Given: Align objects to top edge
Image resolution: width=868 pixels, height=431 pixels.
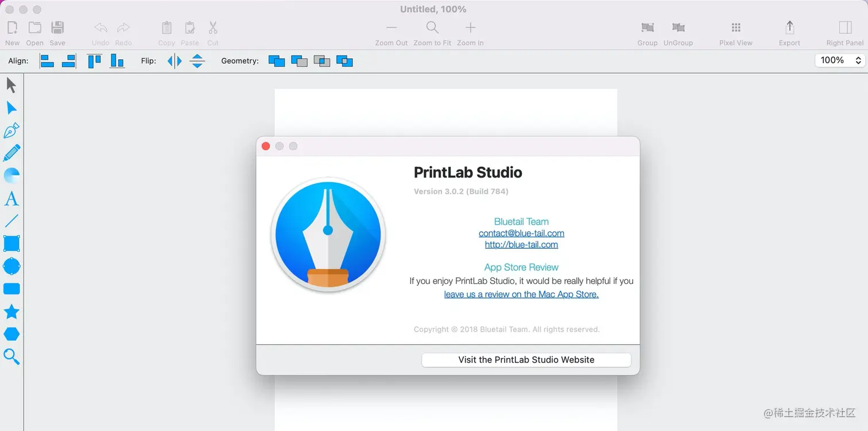Looking at the screenshot, I should [x=94, y=60].
